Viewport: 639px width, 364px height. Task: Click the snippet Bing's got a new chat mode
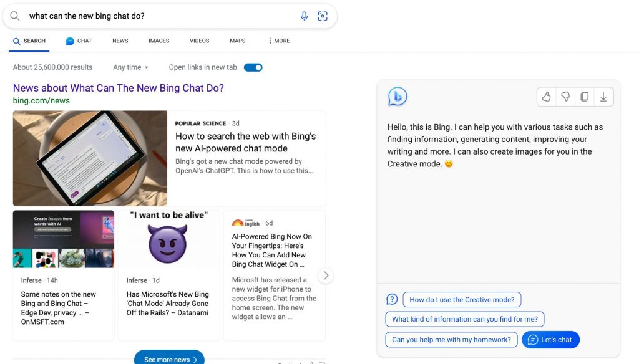point(244,166)
